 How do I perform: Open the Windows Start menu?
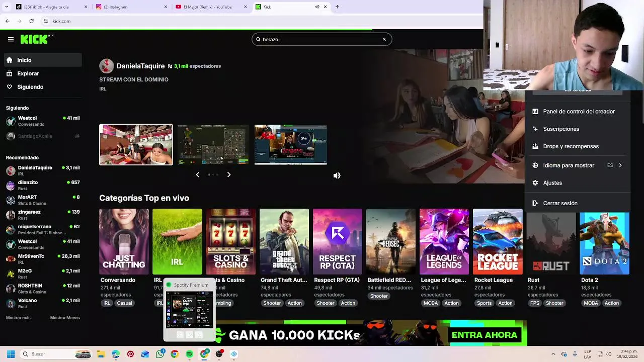click(x=11, y=354)
